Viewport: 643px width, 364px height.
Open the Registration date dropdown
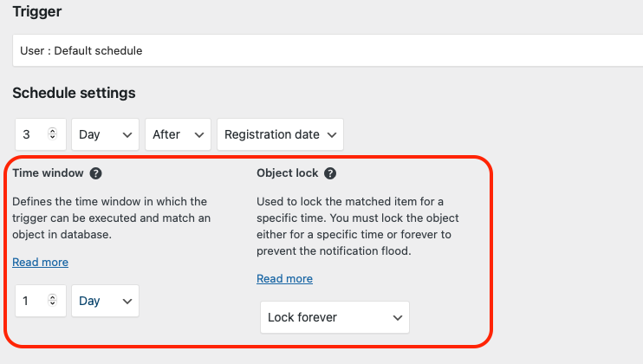280,134
